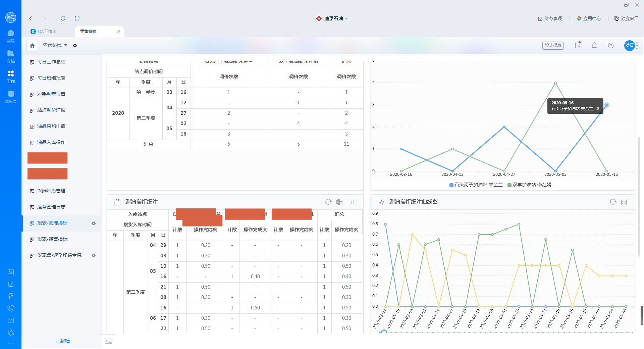The image size is (644, 349).
Task: Open 对手调查报告 menu item
Action: click(x=51, y=94)
